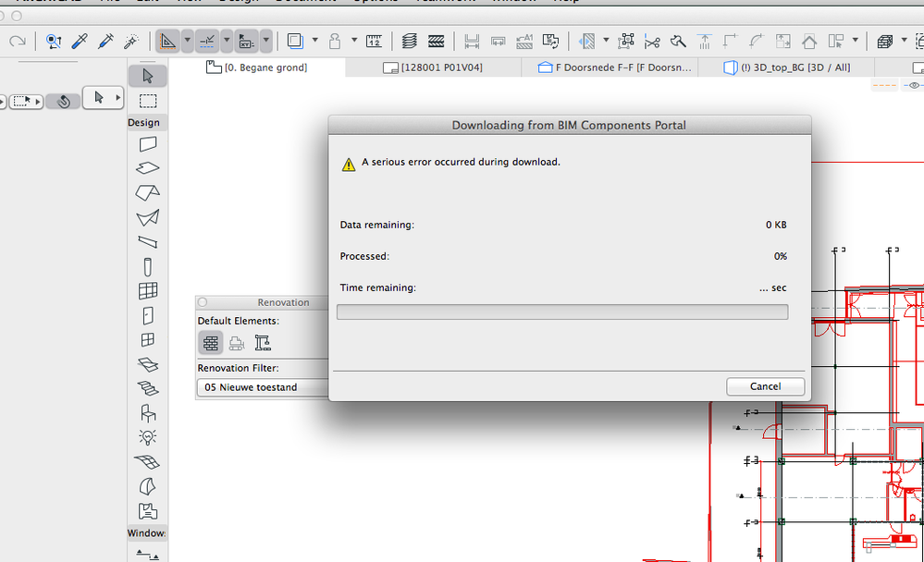Screen dimensions: 924x562
Task: Open Trace options dropdown arrow
Action: 314,41
